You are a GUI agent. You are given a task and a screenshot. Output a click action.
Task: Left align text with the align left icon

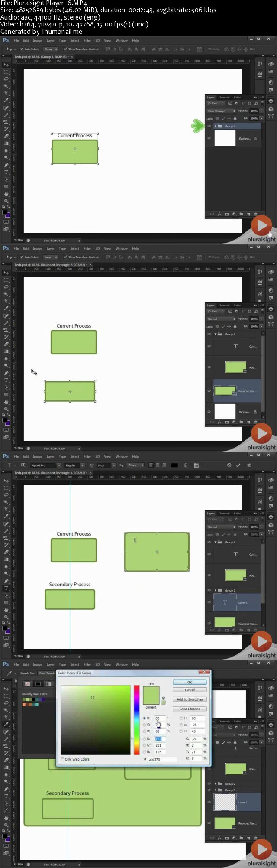tap(151, 465)
